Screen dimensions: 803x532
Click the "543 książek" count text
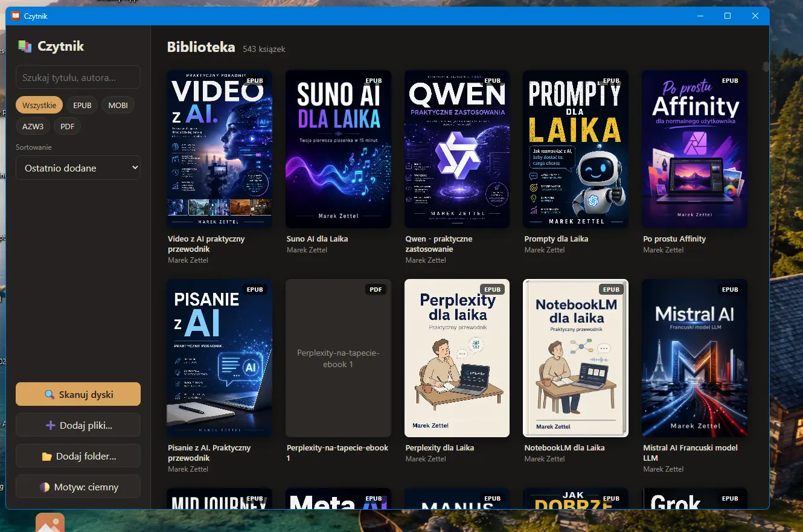pyautogui.click(x=264, y=49)
